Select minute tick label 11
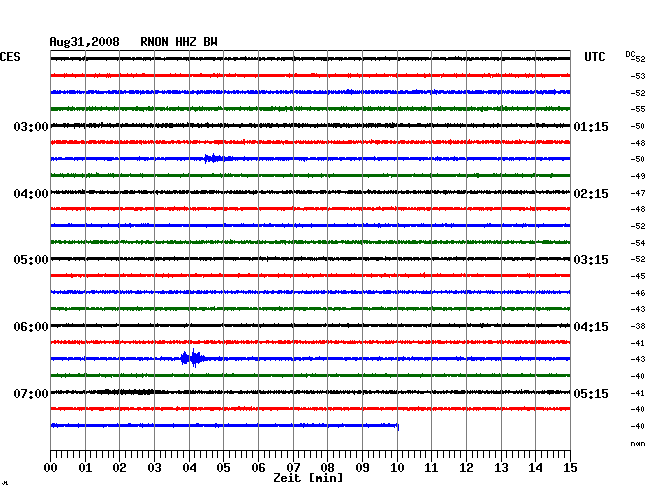Image resolution: width=650 pixels, height=494 pixels. (x=431, y=468)
